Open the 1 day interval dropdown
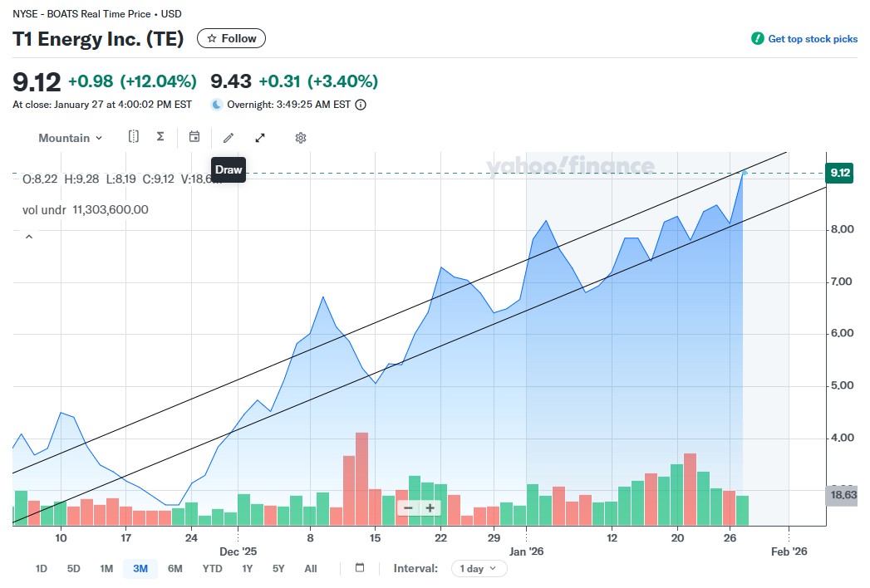 coord(479,569)
